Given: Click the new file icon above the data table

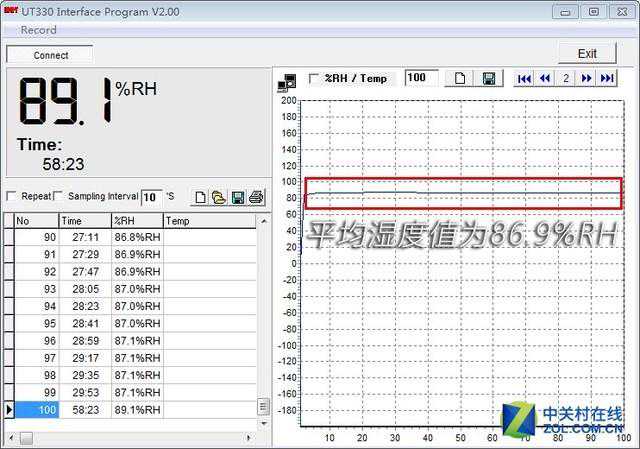Looking at the screenshot, I should (x=200, y=197).
